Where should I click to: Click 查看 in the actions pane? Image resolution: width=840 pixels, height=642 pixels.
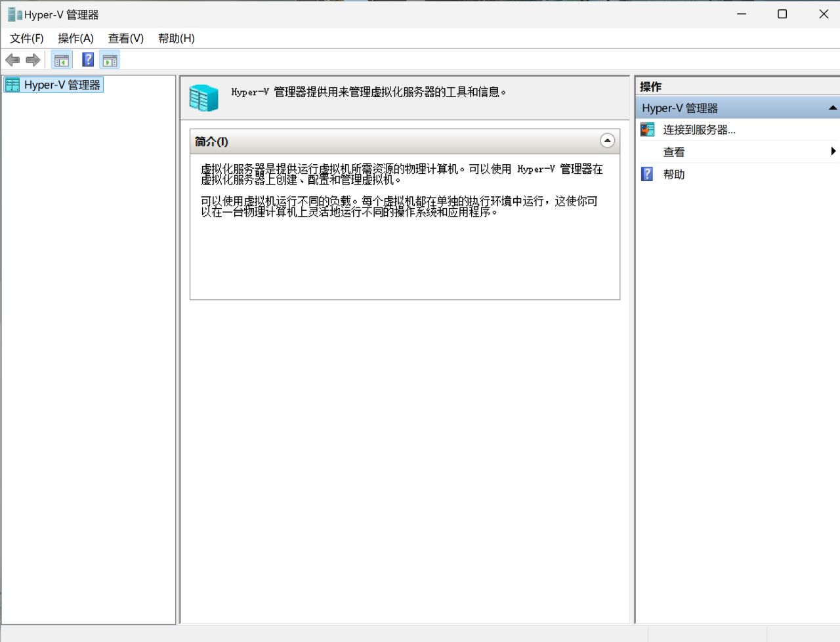point(674,152)
